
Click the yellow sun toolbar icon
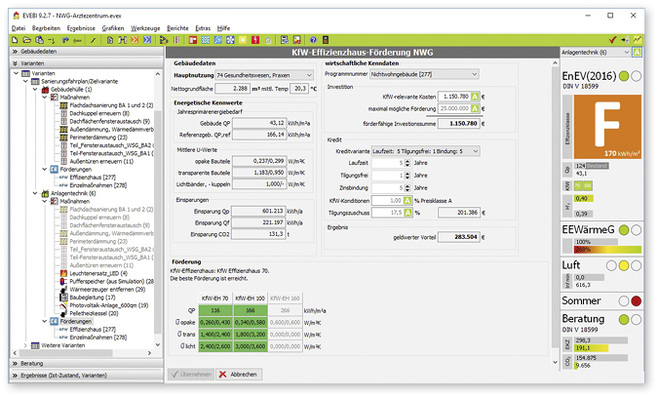tap(243, 40)
